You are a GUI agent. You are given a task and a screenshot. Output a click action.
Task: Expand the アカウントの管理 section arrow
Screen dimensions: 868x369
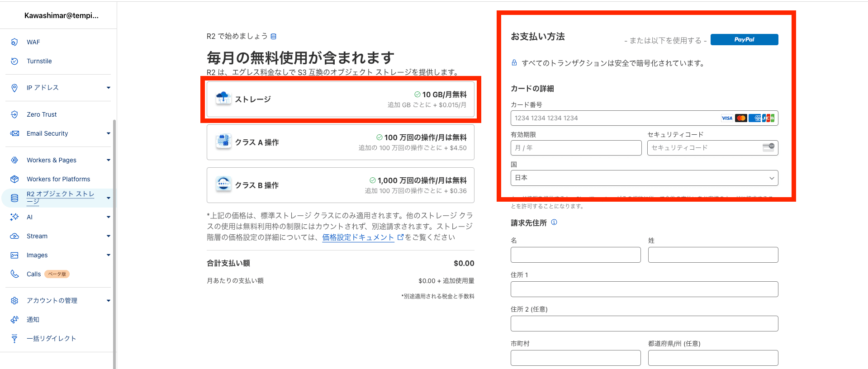[x=108, y=301]
